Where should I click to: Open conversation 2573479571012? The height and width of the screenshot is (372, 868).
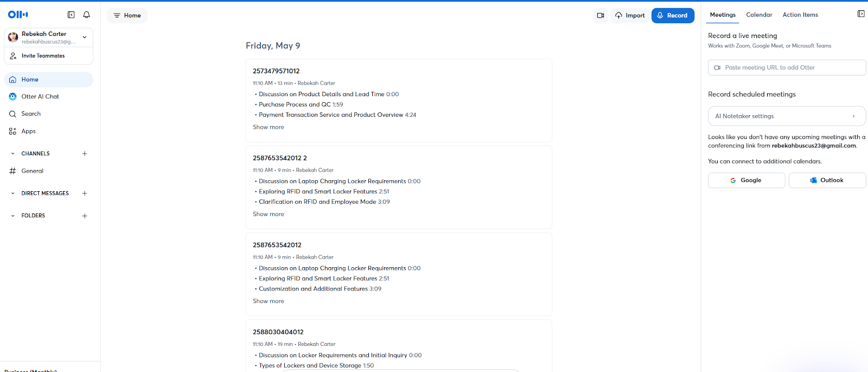pyautogui.click(x=276, y=71)
